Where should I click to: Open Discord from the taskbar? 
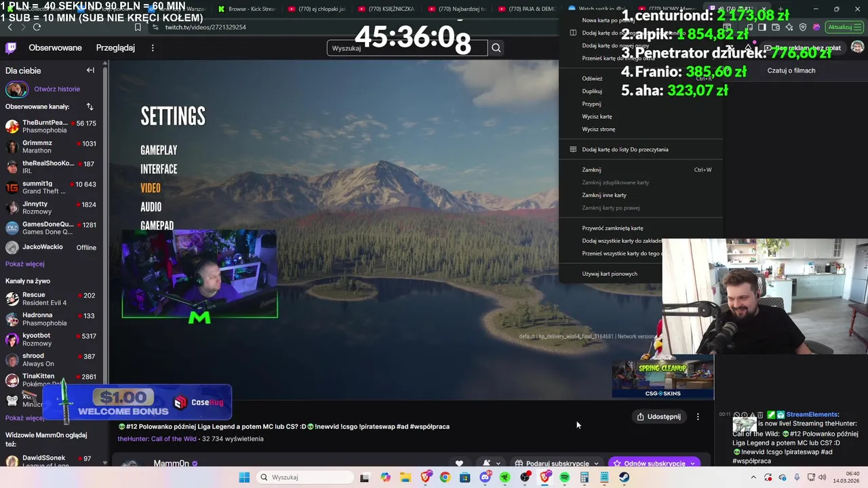pyautogui.click(x=485, y=477)
